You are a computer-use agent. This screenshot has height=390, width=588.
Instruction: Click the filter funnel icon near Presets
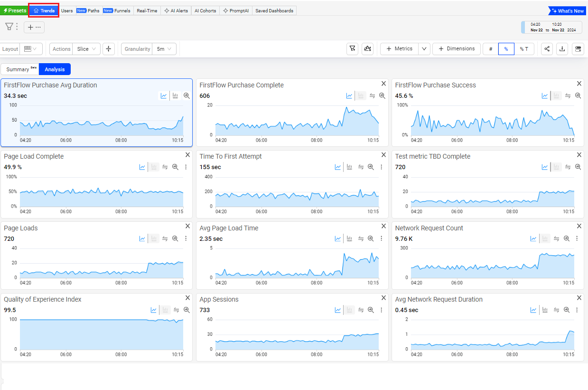pyautogui.click(x=9, y=27)
